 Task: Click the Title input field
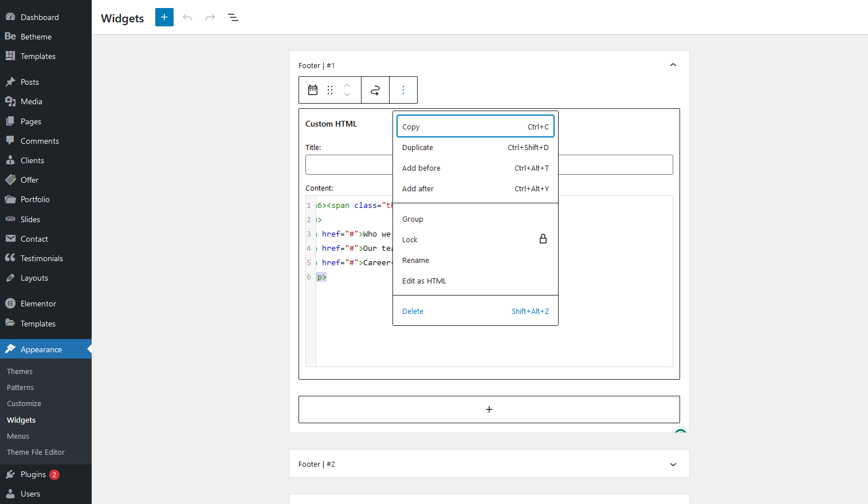(x=489, y=165)
